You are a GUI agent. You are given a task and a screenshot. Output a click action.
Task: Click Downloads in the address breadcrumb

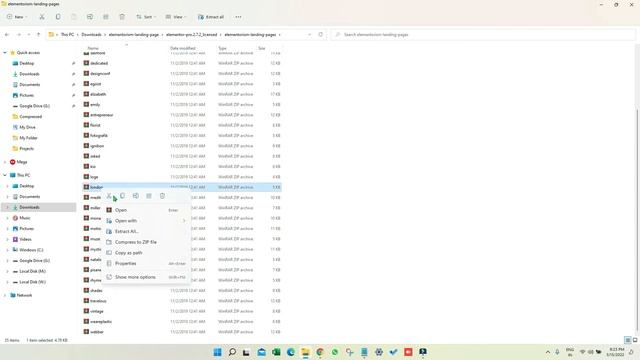(x=91, y=35)
